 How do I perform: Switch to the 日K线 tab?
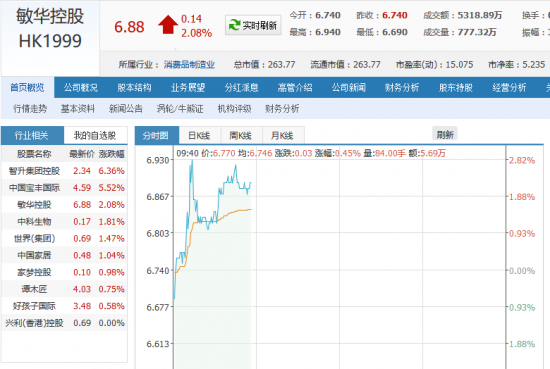pos(199,135)
